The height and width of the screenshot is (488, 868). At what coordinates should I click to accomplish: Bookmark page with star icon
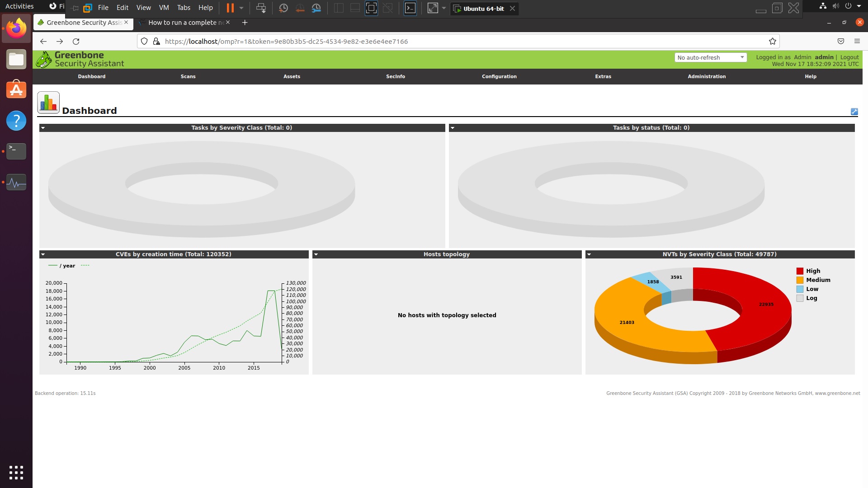pos(773,41)
